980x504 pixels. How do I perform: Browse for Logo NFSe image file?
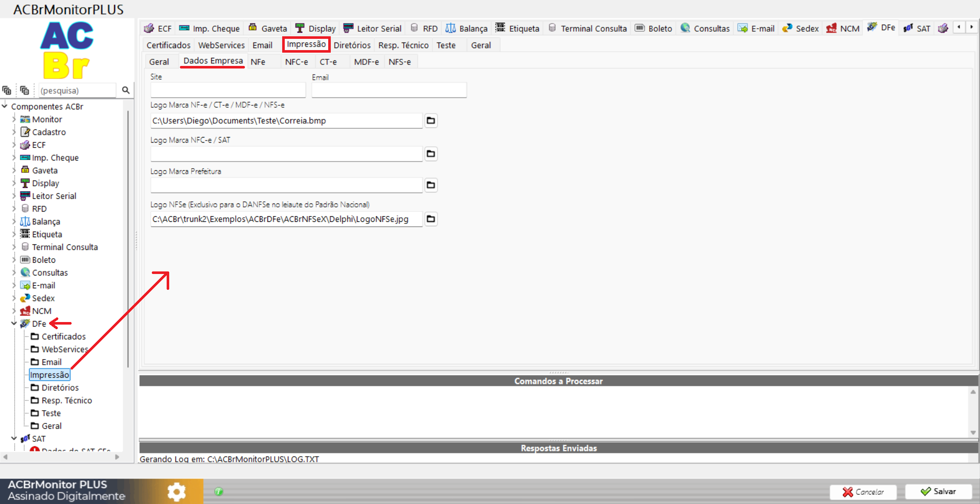coord(431,219)
